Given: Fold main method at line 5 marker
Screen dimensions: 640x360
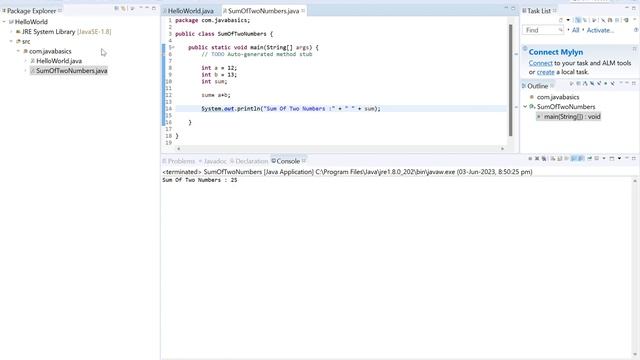Looking at the screenshot, I should pos(173,47).
